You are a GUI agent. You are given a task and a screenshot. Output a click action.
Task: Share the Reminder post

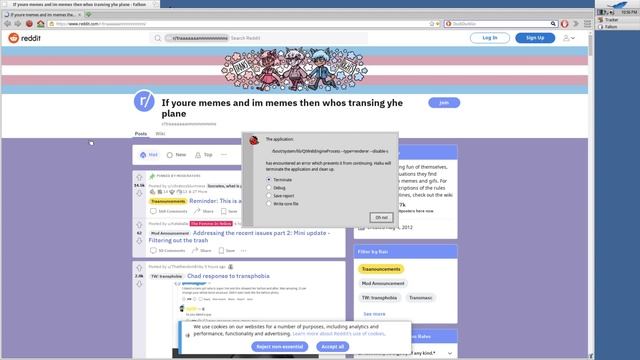204,211
